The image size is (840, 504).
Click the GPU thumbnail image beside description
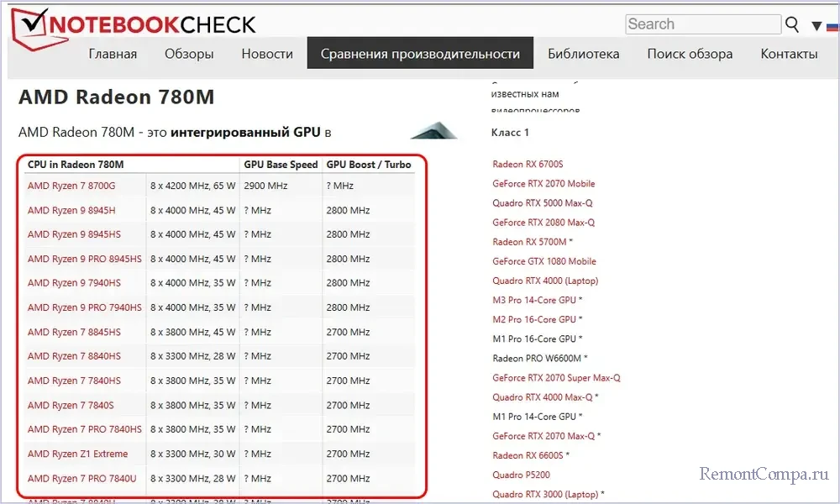(434, 131)
